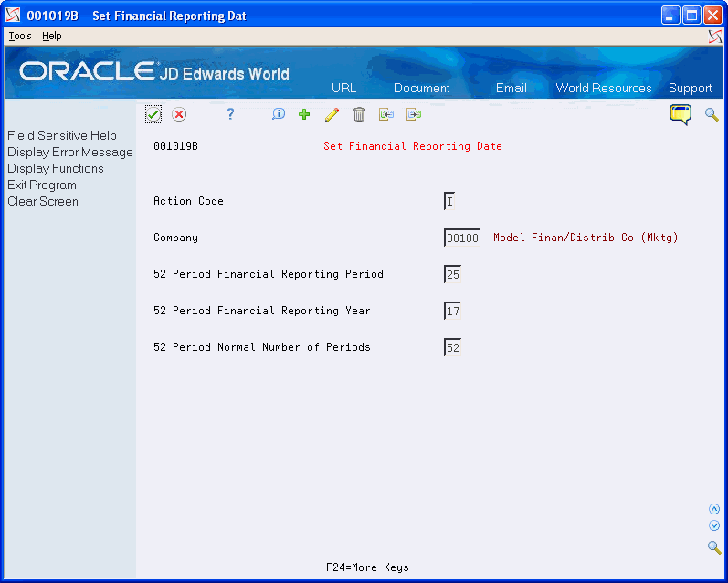Choose Clear Screen in sidebar
728x583 pixels.
click(x=43, y=202)
